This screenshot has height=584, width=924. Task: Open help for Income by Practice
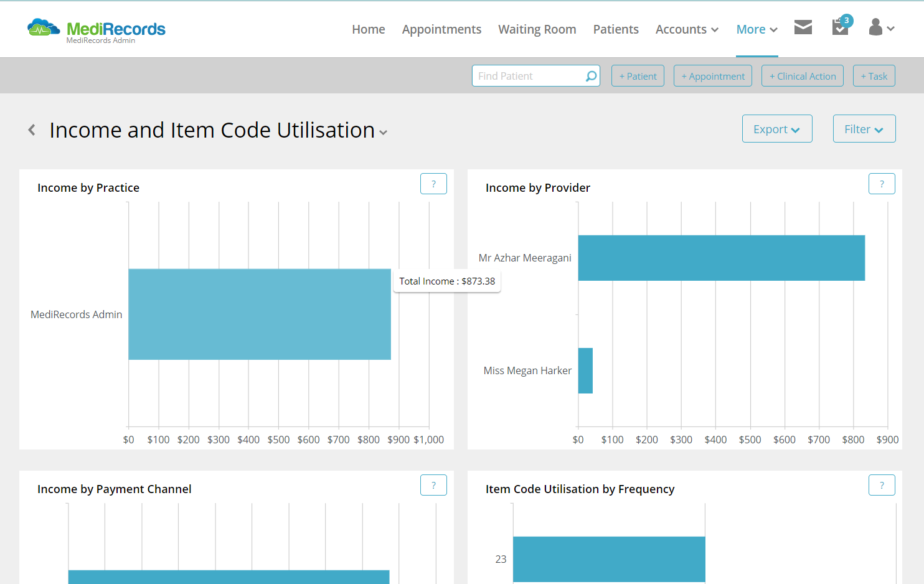pos(433,184)
